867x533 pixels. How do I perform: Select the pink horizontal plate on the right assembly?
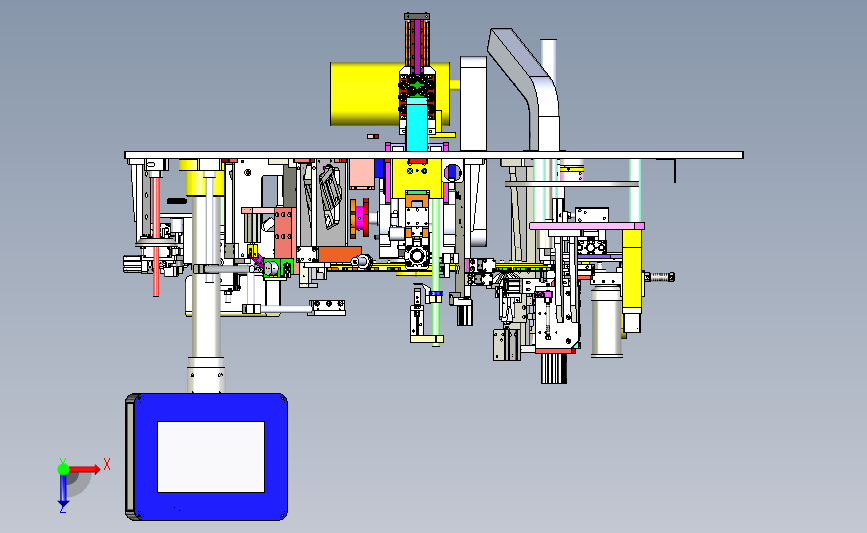click(x=587, y=226)
